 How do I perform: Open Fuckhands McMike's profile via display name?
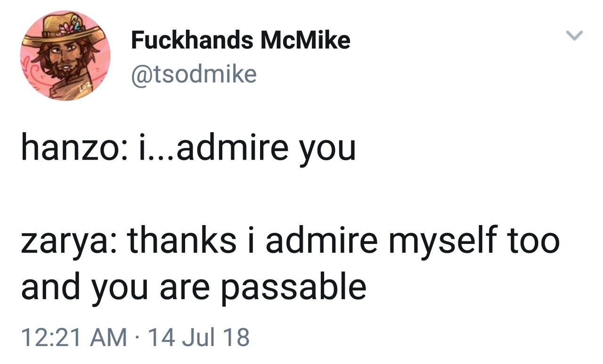(240, 40)
